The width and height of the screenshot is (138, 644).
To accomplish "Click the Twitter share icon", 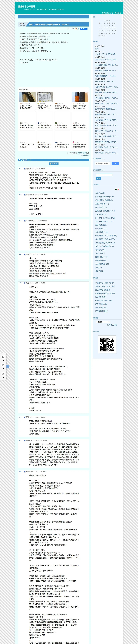I will click(78, 29).
